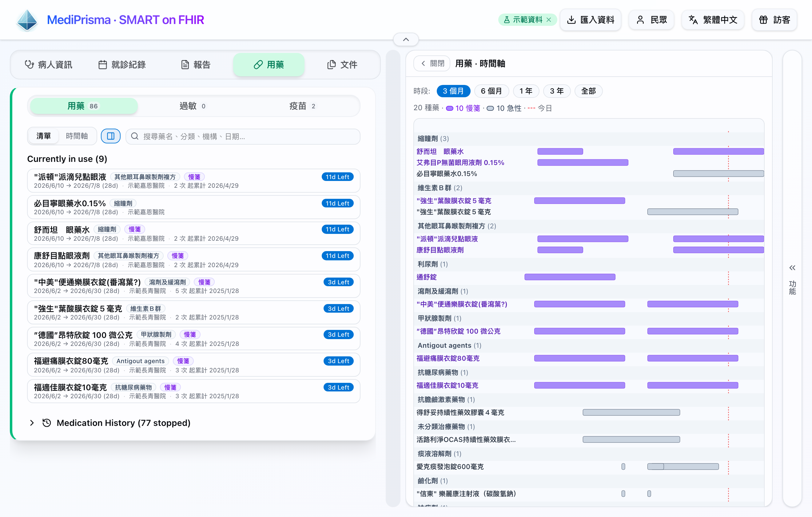Click the 訪客 guest button

click(774, 20)
